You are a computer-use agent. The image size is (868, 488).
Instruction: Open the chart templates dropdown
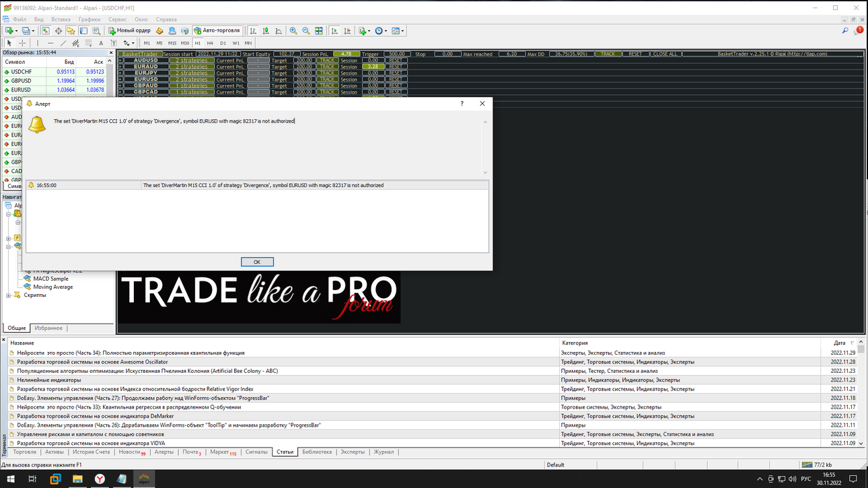pyautogui.click(x=398, y=30)
